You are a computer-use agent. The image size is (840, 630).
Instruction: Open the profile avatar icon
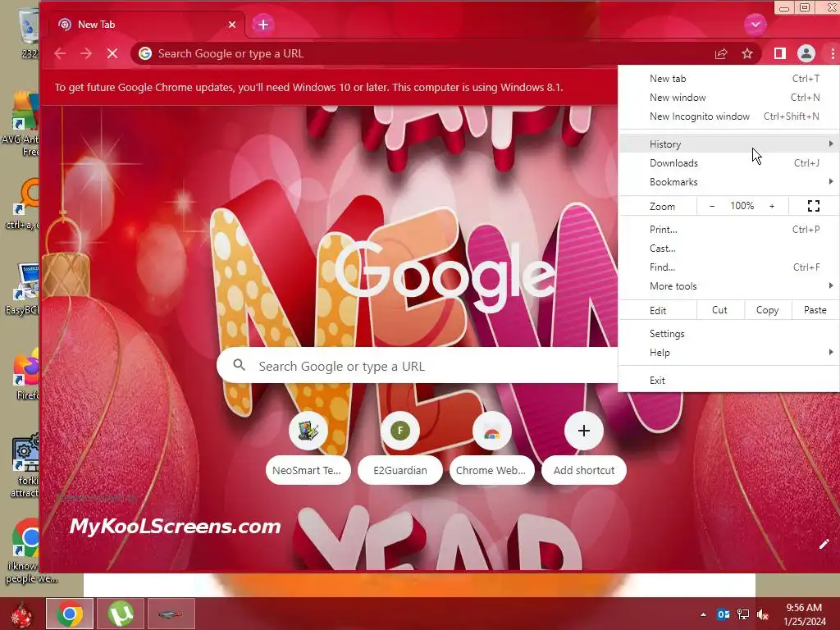point(806,53)
